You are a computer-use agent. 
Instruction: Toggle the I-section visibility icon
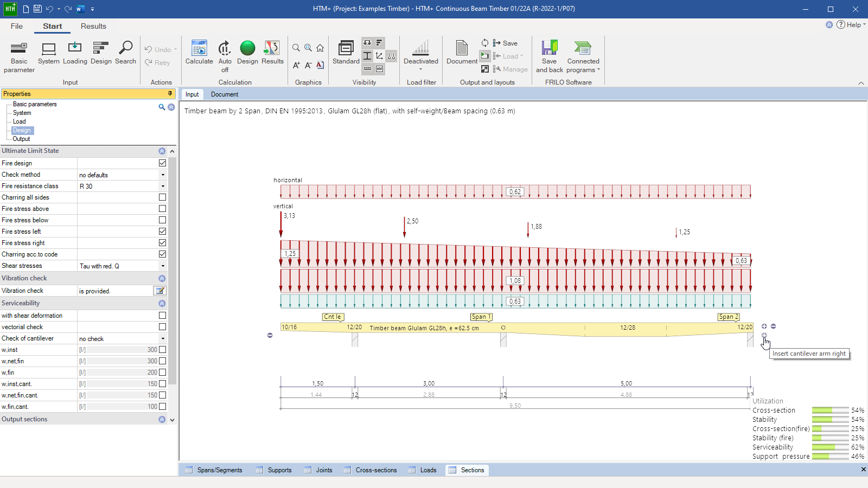tap(367, 56)
